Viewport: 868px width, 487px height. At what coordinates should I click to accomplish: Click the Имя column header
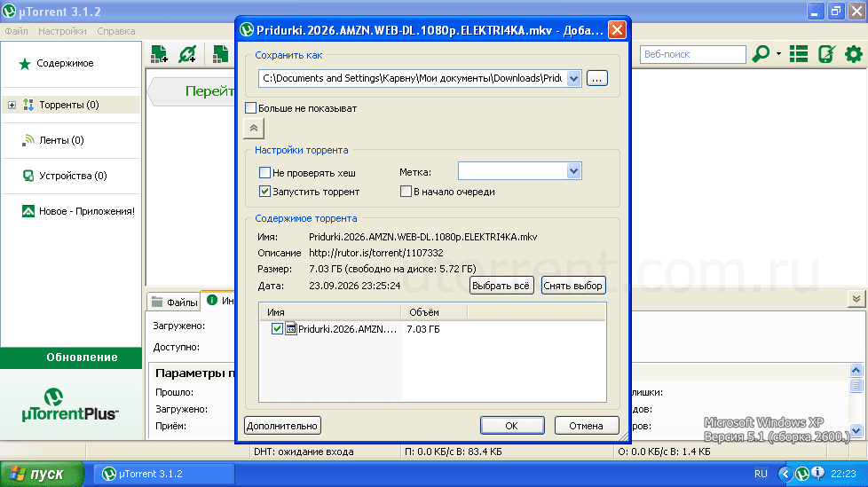pos(330,312)
